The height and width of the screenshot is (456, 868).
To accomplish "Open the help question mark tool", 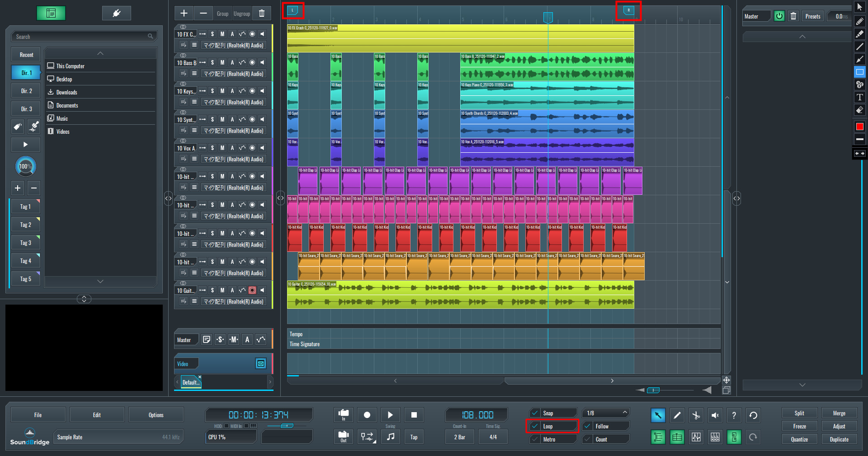I will 734,415.
